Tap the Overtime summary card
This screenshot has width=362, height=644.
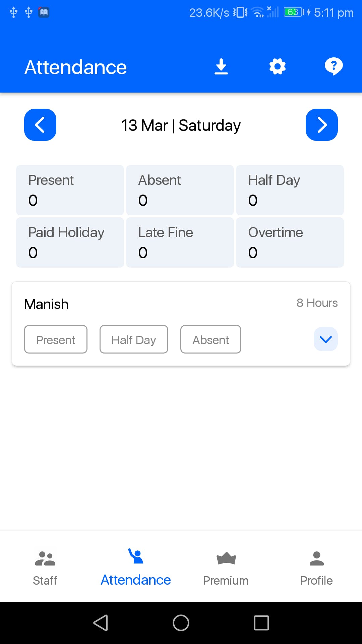[290, 242]
